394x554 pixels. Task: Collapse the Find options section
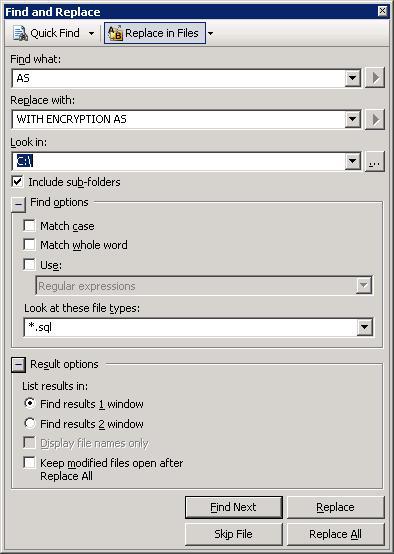pos(18,205)
